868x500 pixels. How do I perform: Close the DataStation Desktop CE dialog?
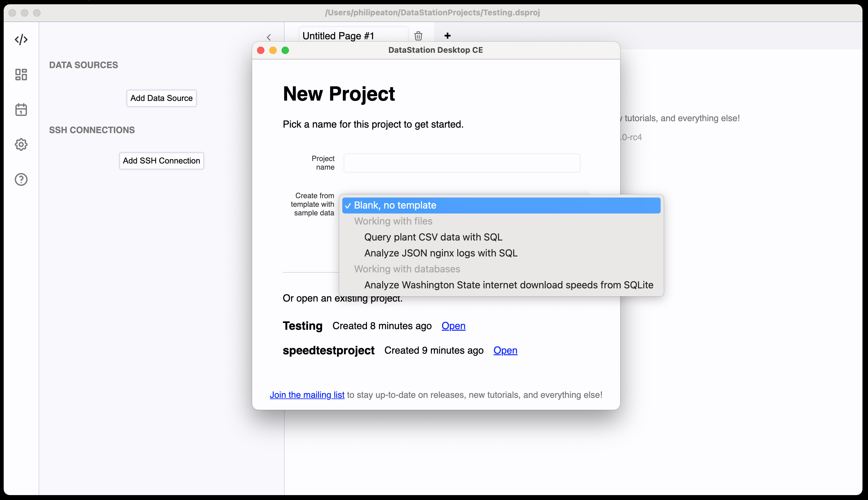point(261,50)
